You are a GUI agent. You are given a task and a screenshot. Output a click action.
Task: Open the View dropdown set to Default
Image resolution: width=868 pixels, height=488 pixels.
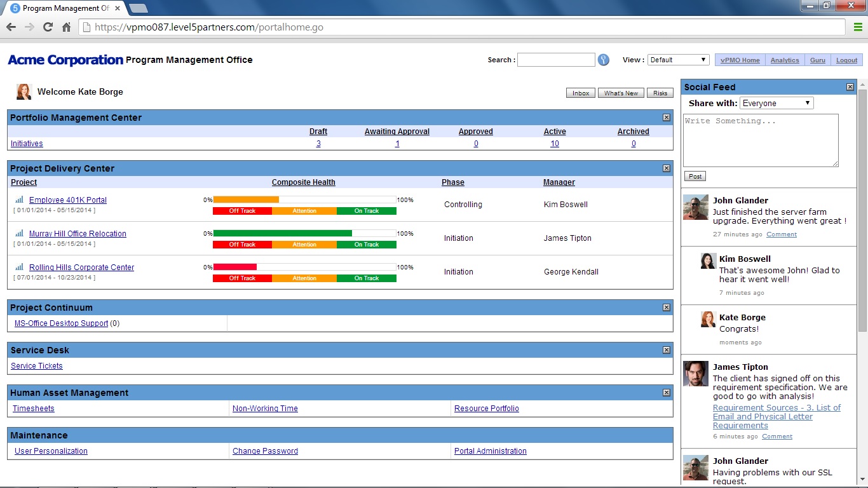[678, 60]
